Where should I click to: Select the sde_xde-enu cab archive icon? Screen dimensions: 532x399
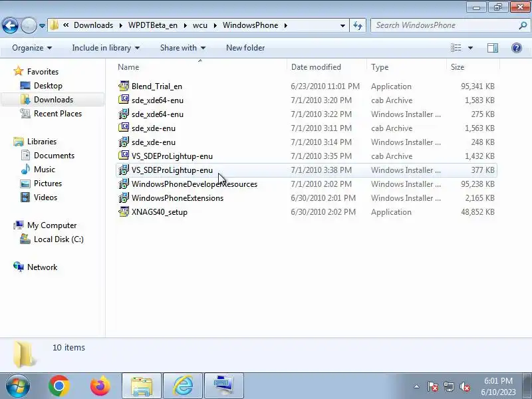point(124,128)
